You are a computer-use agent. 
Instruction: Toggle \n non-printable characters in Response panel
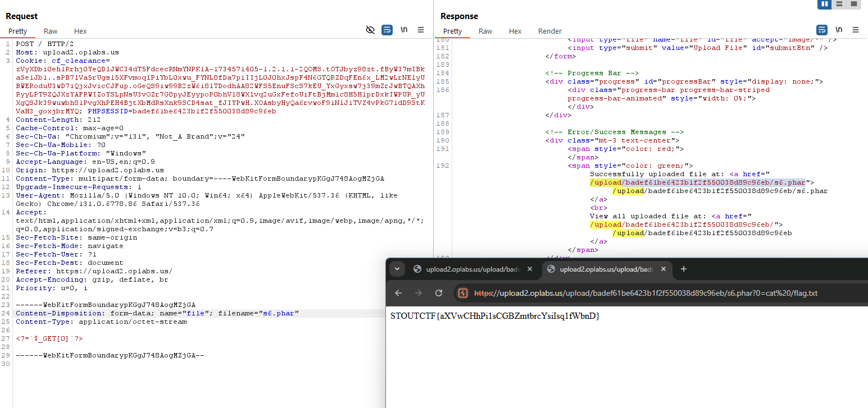pos(839,30)
